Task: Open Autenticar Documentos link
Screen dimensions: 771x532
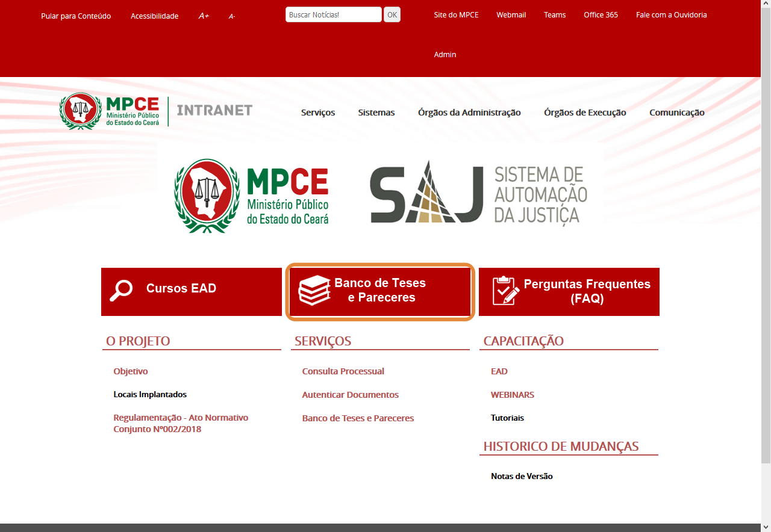Action: point(351,395)
